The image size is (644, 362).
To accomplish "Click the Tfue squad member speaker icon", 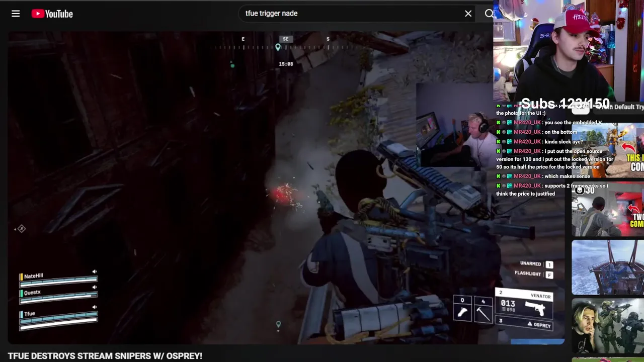I will coord(94,307).
